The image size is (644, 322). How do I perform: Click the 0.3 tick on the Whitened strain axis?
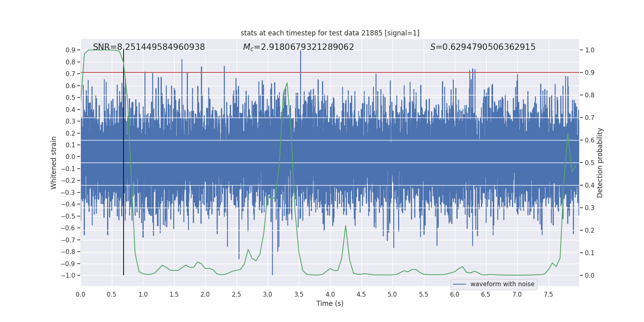click(x=70, y=122)
